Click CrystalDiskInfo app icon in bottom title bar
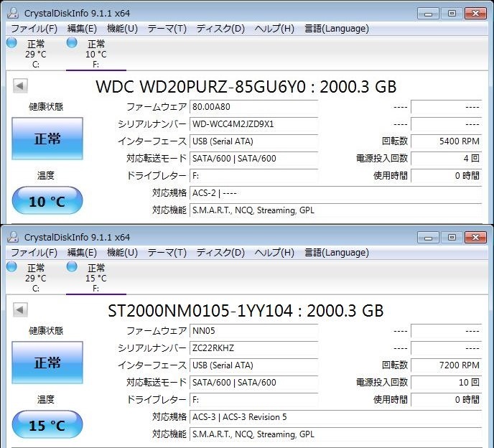 click(13, 237)
